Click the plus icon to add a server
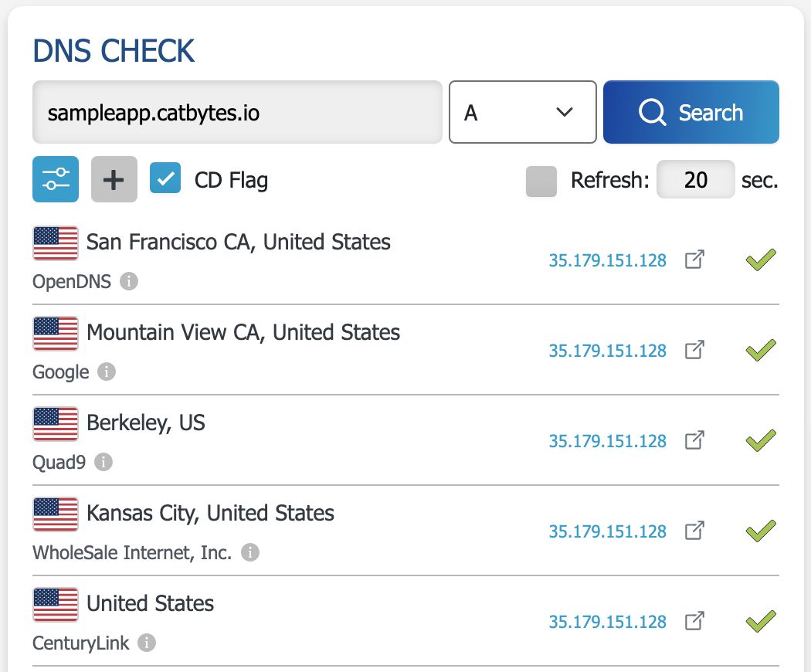This screenshot has height=672, width=811. coord(114,179)
